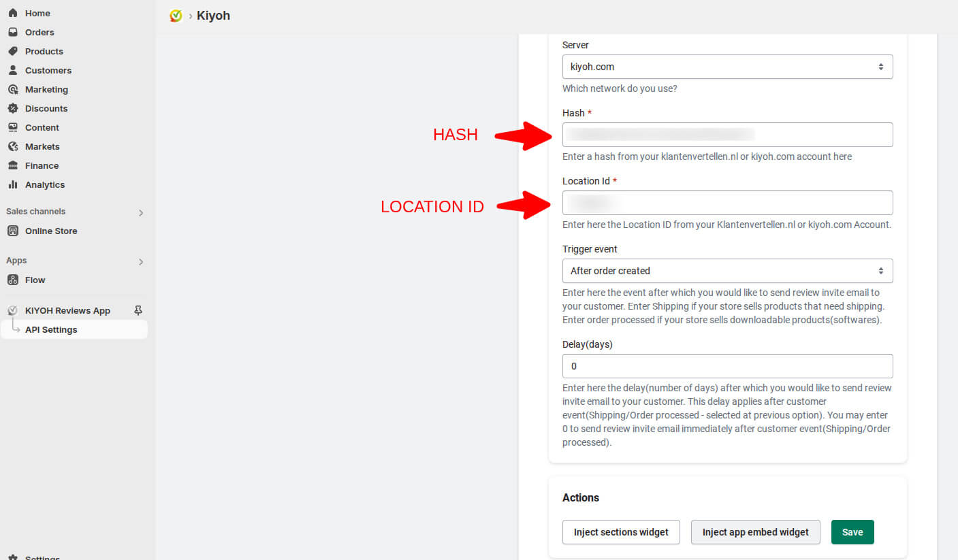Open the Marketing section

[x=46, y=89]
